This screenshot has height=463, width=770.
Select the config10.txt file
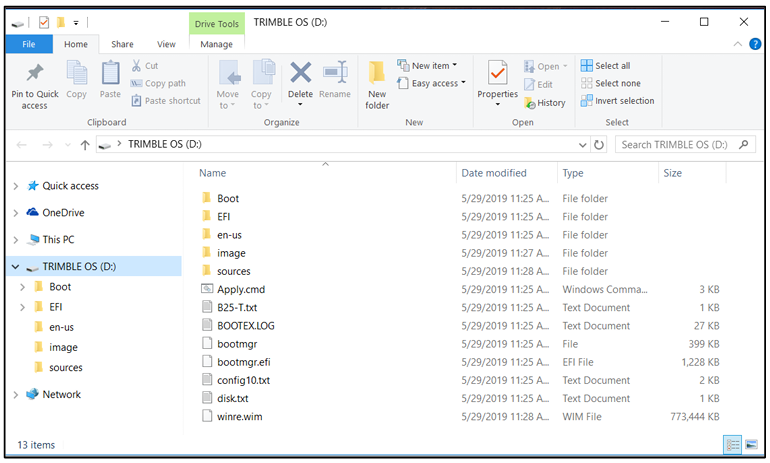point(244,381)
